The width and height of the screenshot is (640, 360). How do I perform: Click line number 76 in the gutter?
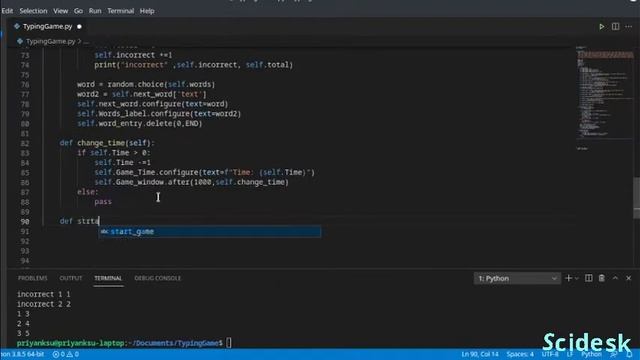pos(25,84)
